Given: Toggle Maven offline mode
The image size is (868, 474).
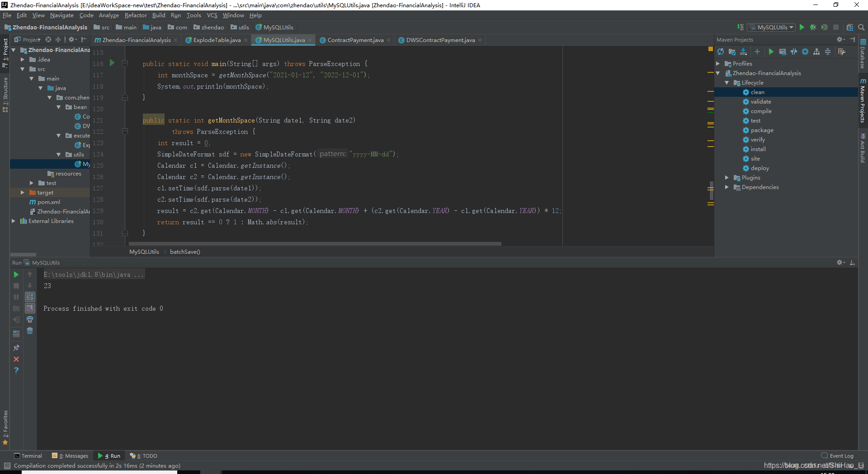Looking at the screenshot, I should point(794,52).
